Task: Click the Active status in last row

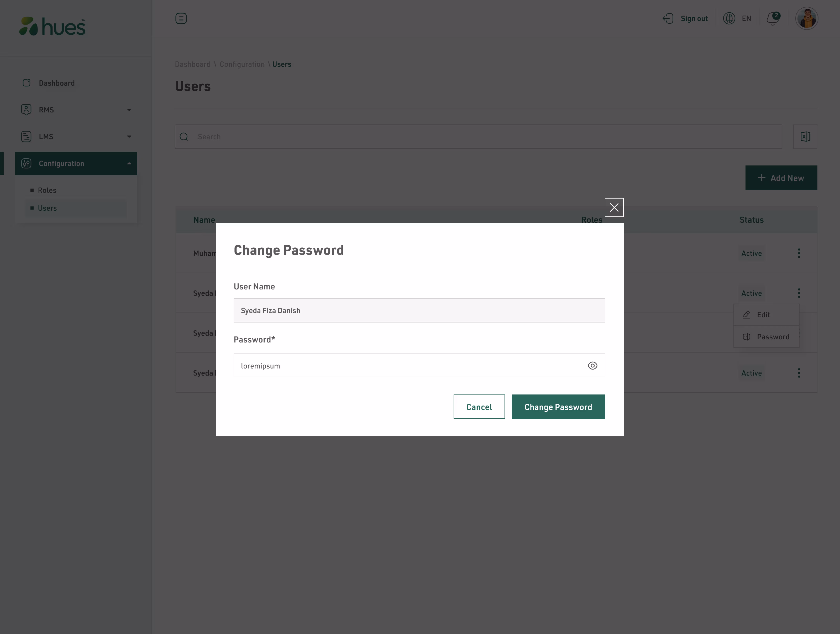Action: pyautogui.click(x=752, y=373)
